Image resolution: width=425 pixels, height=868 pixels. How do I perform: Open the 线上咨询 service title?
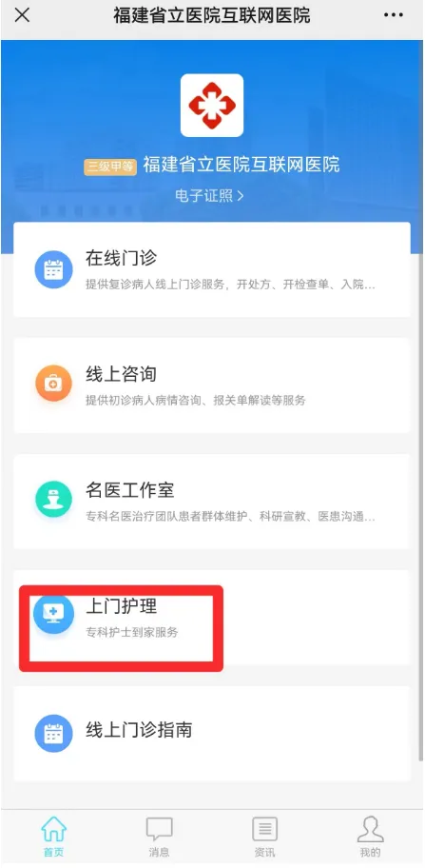[x=121, y=374]
